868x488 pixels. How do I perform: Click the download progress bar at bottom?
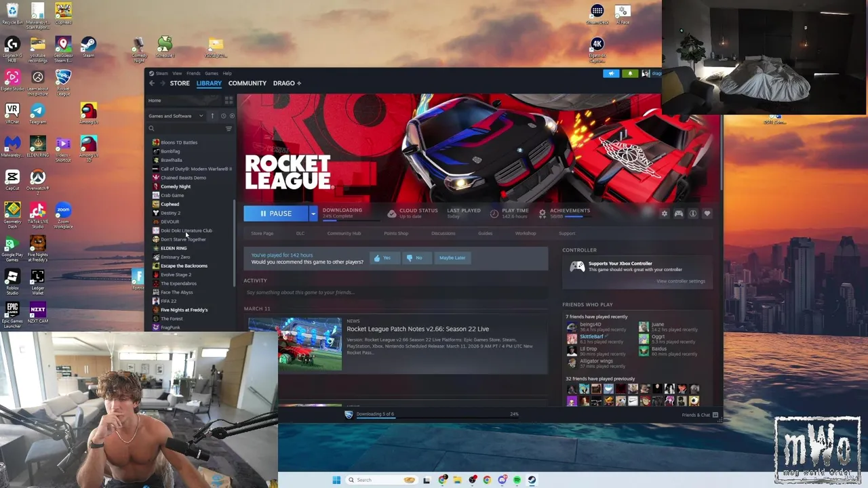point(437,416)
